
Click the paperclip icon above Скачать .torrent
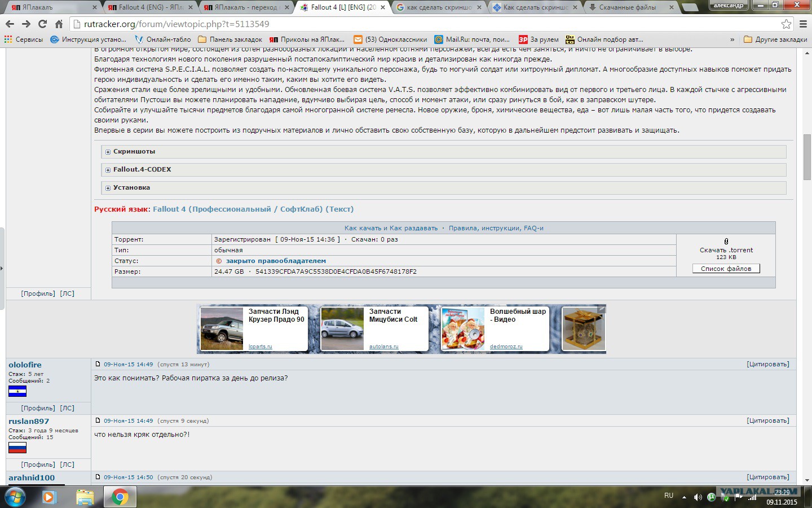pos(726,242)
